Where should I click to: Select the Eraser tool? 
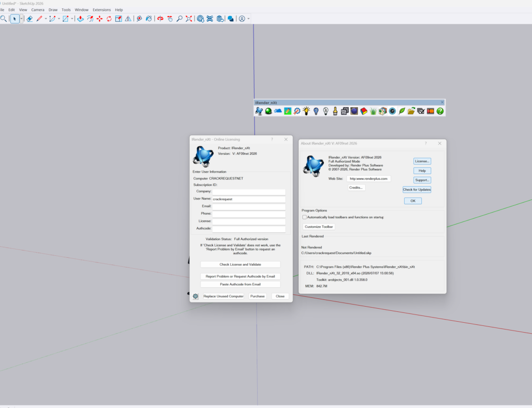pos(30,19)
